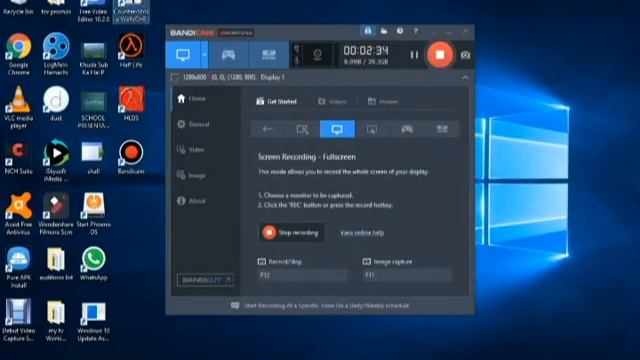
Task: Switch to Game Recording mode in top bar
Action: [x=228, y=55]
